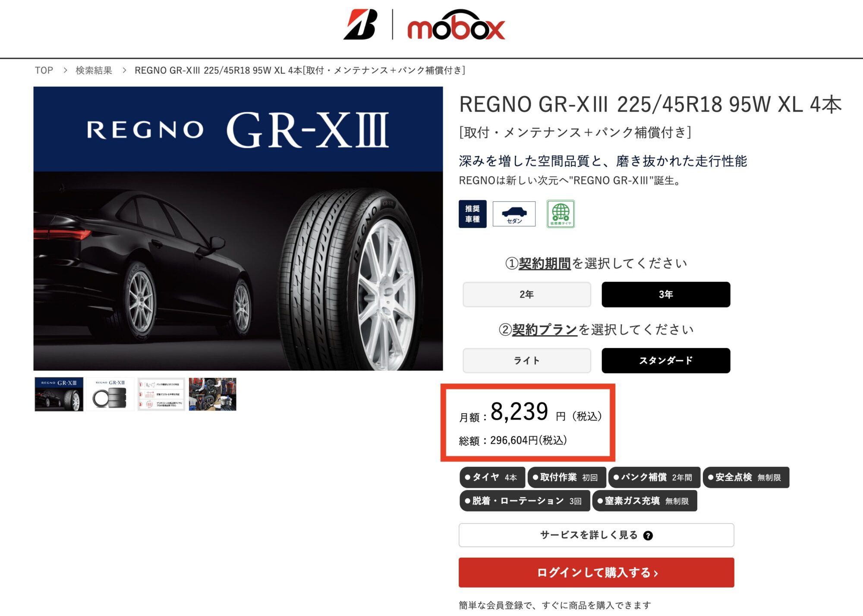The height and width of the screenshot is (616, 863).
Task: Open the 契約プラン explanation link
Action: (545, 330)
